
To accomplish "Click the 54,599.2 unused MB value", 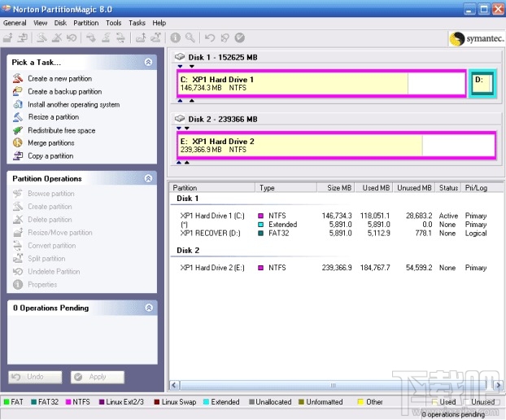I will [x=419, y=268].
